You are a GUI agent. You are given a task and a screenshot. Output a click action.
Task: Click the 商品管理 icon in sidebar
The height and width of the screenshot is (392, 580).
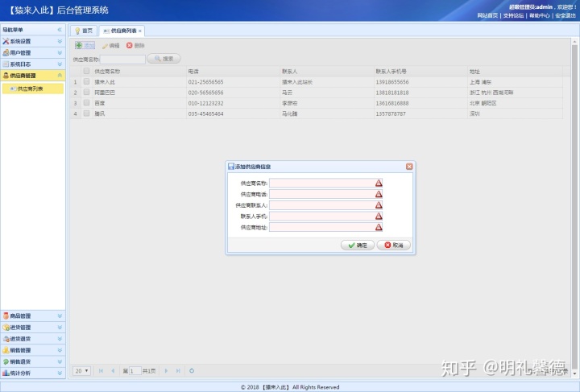click(x=6, y=316)
